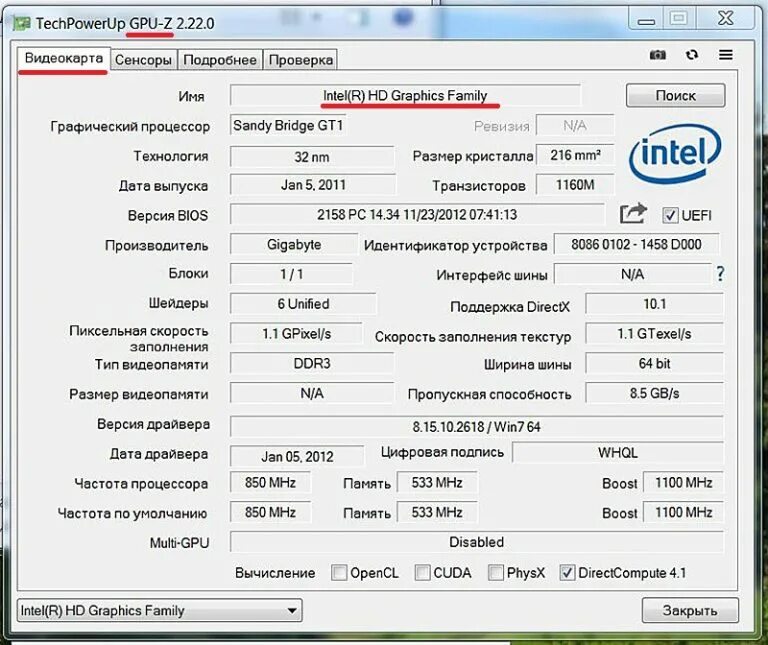This screenshot has height=645, width=768.
Task: Click the 64 bit bus width field
Action: pos(654,363)
